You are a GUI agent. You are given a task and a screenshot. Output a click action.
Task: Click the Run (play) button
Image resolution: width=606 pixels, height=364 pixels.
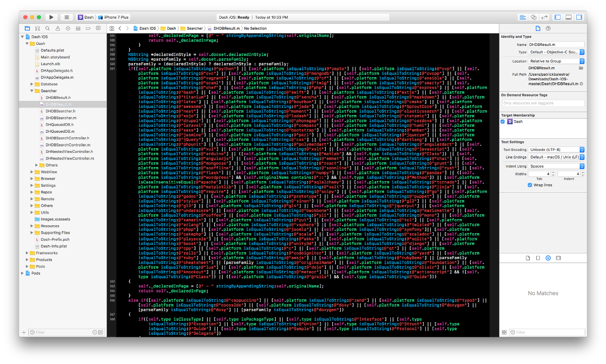(x=52, y=17)
